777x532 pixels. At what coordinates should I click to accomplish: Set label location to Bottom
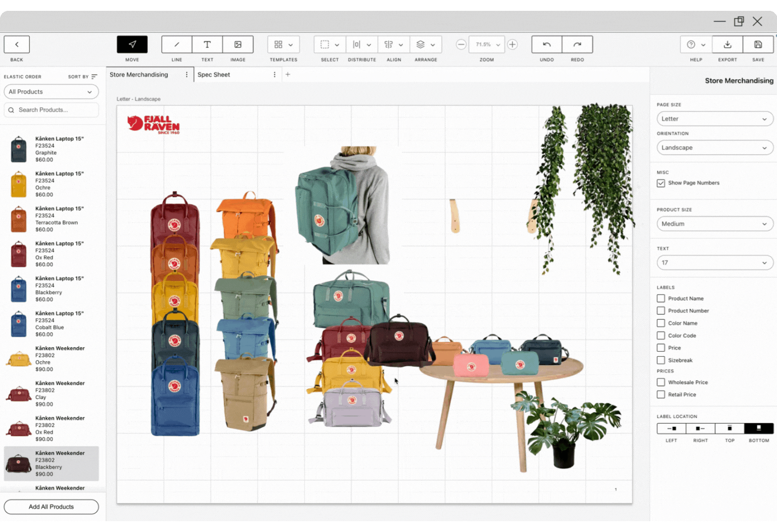coord(759,428)
